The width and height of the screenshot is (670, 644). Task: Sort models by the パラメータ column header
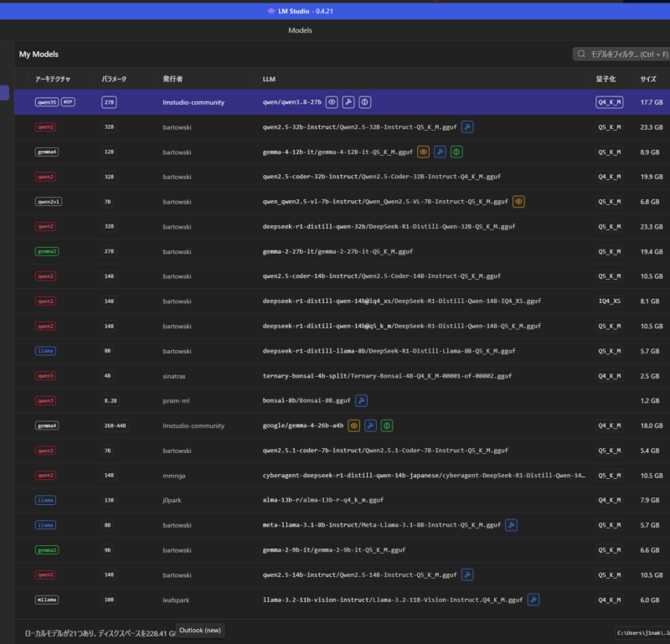pos(114,79)
